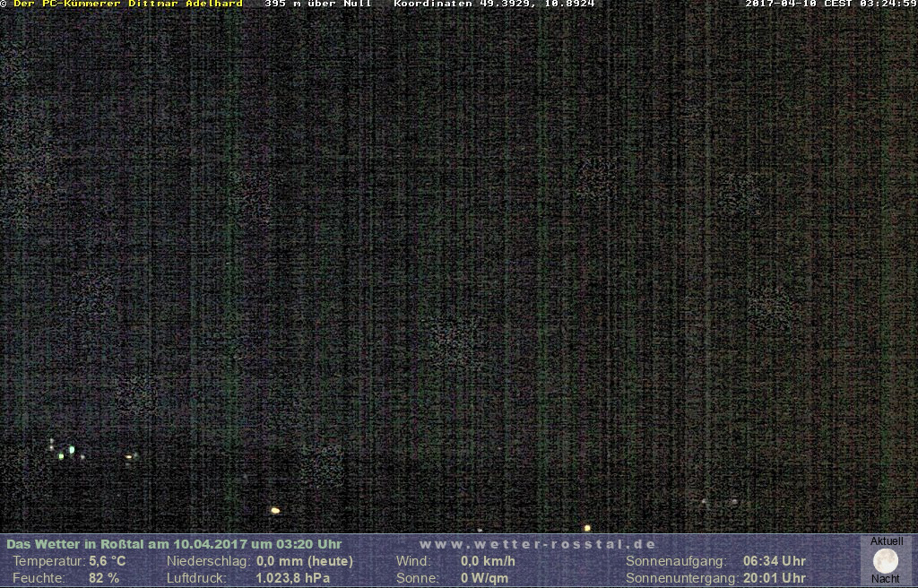Click the Niederschlag 0,0 mm (heute) value
This screenshot has height=588, width=918.
click(x=304, y=561)
